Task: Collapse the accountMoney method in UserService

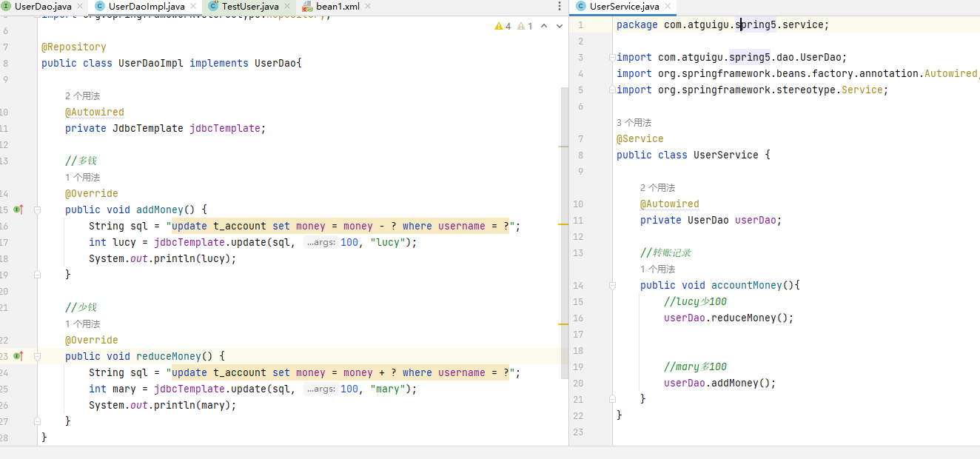Action: [x=612, y=285]
